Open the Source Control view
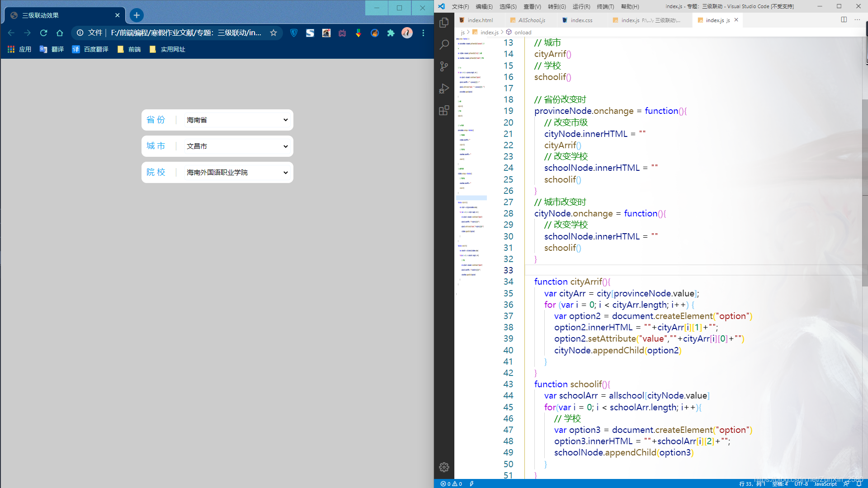868x488 pixels. tap(444, 66)
